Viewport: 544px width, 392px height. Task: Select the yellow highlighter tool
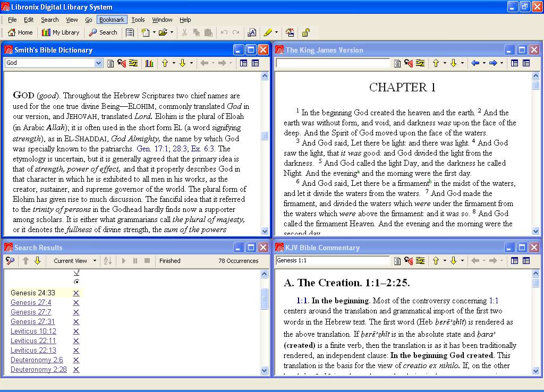click(x=268, y=32)
